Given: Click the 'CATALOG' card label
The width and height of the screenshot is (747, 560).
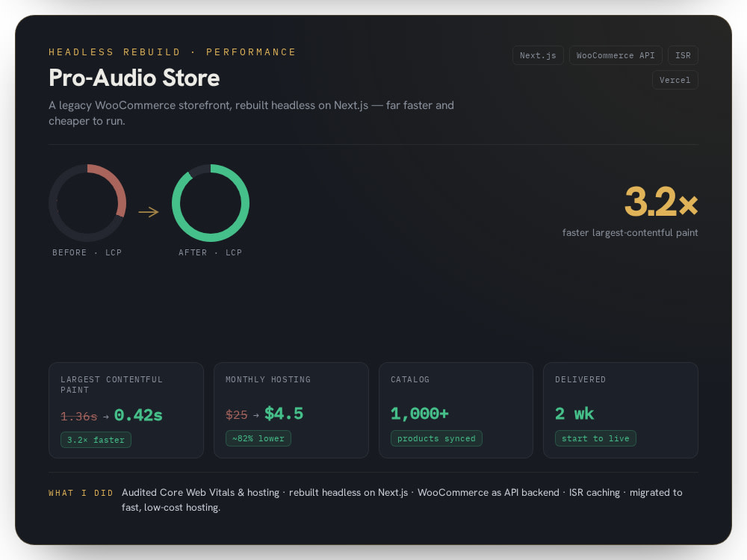Looking at the screenshot, I should click(x=410, y=379).
